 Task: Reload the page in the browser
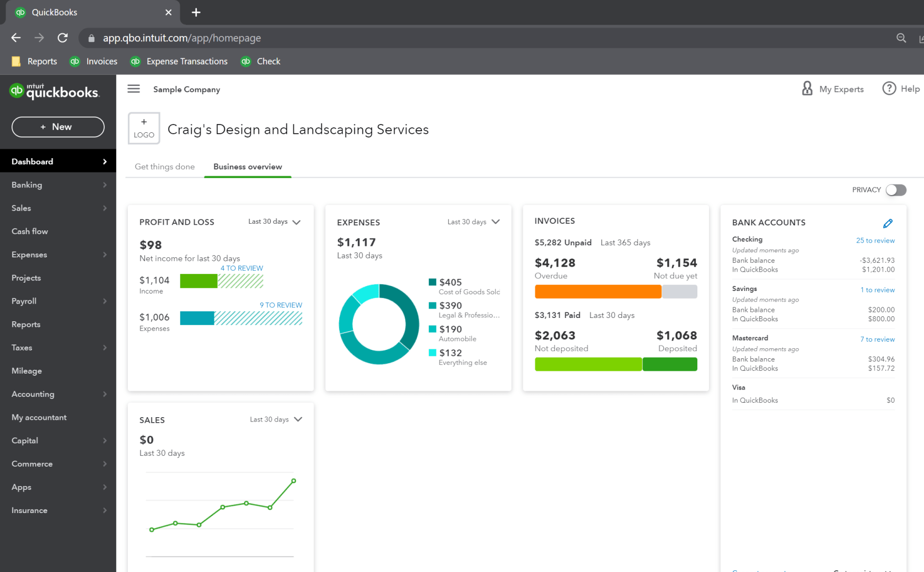click(62, 37)
